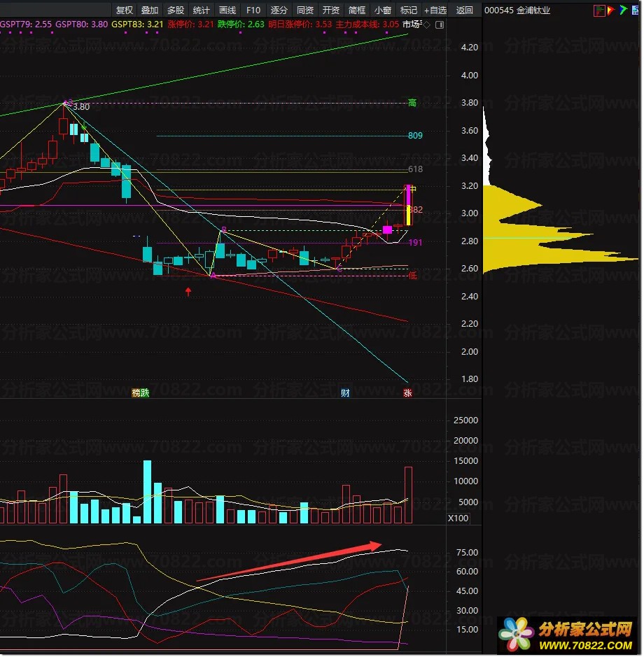The height and width of the screenshot is (657, 644).
Task: Click the 1.80 price axis value
Action: 469,379
